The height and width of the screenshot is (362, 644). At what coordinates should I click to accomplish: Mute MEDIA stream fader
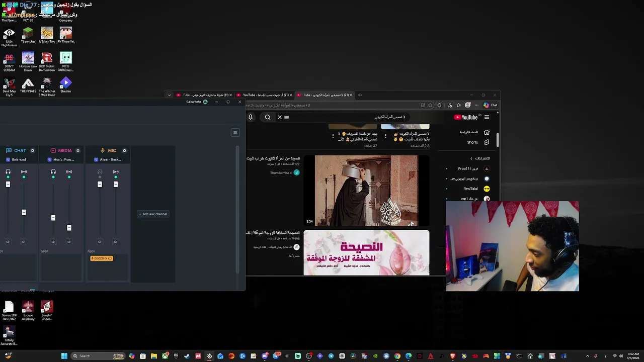[69, 242]
